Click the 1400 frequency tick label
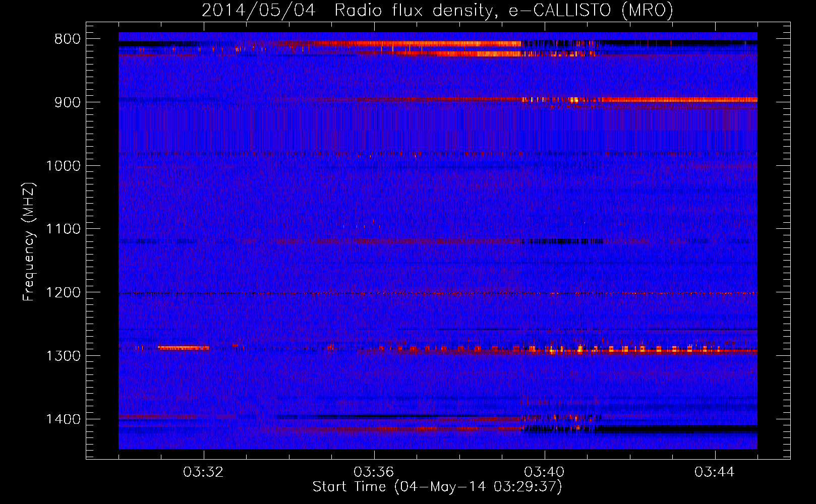816x504 pixels. pos(64,419)
